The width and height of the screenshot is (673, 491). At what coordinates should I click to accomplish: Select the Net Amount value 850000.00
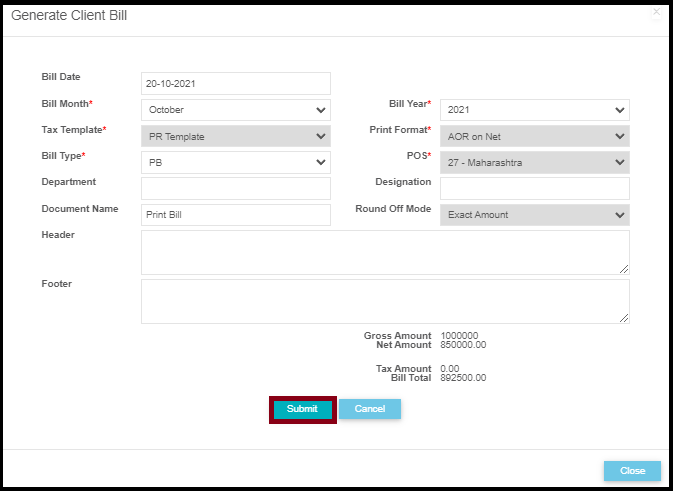463,345
